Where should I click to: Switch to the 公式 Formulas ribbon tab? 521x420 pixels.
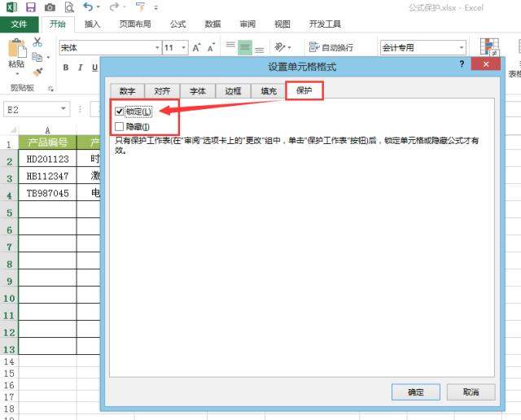click(x=177, y=24)
